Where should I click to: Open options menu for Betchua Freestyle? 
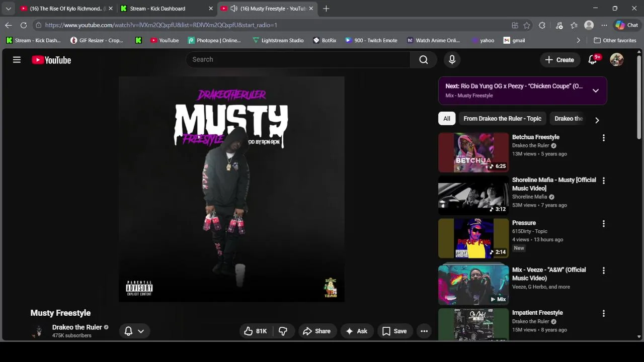[x=604, y=138]
